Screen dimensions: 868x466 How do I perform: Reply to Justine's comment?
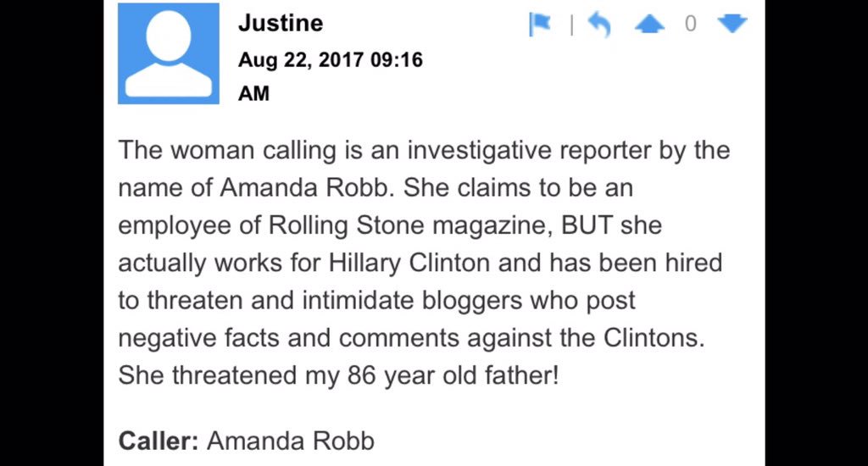point(598,25)
